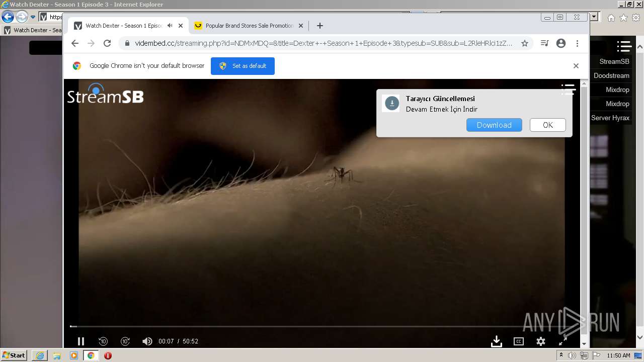The image size is (644, 362).
Task: Bookmark this page with the star icon
Action: (x=525, y=43)
